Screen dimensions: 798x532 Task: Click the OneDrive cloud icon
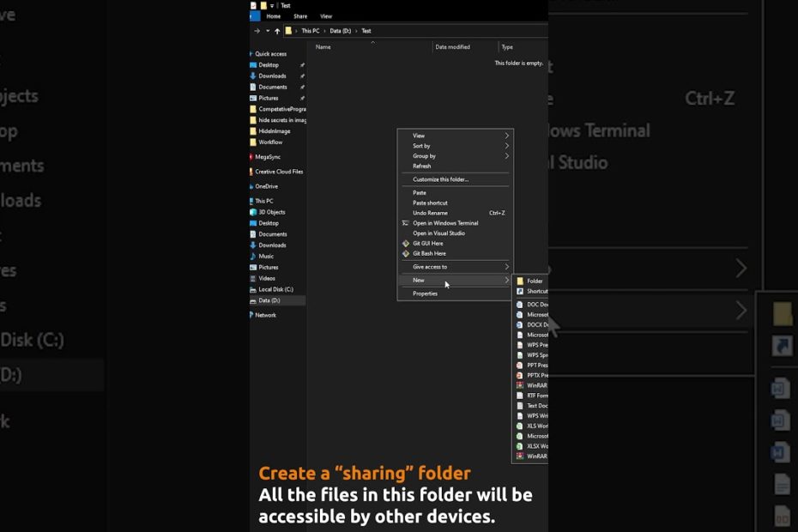[x=252, y=186]
